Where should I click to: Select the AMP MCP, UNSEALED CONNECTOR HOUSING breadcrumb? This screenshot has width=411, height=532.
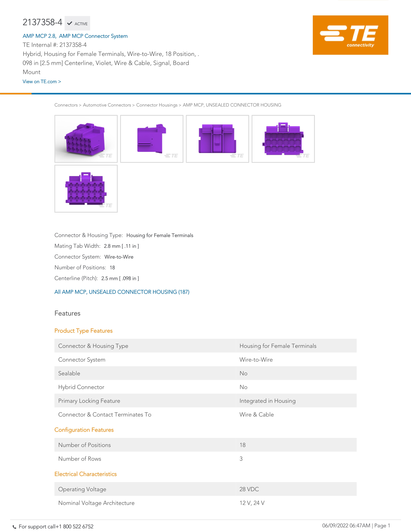coord(232,105)
